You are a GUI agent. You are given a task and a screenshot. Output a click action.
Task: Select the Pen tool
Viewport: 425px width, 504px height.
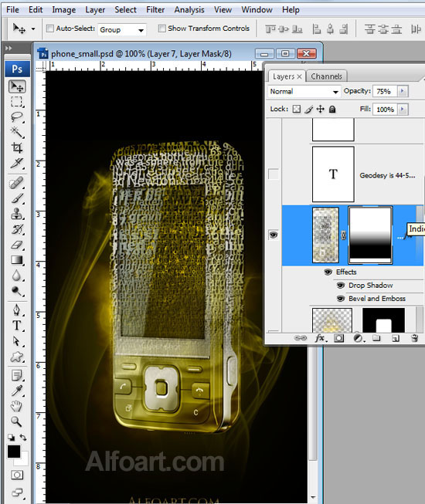(x=16, y=310)
